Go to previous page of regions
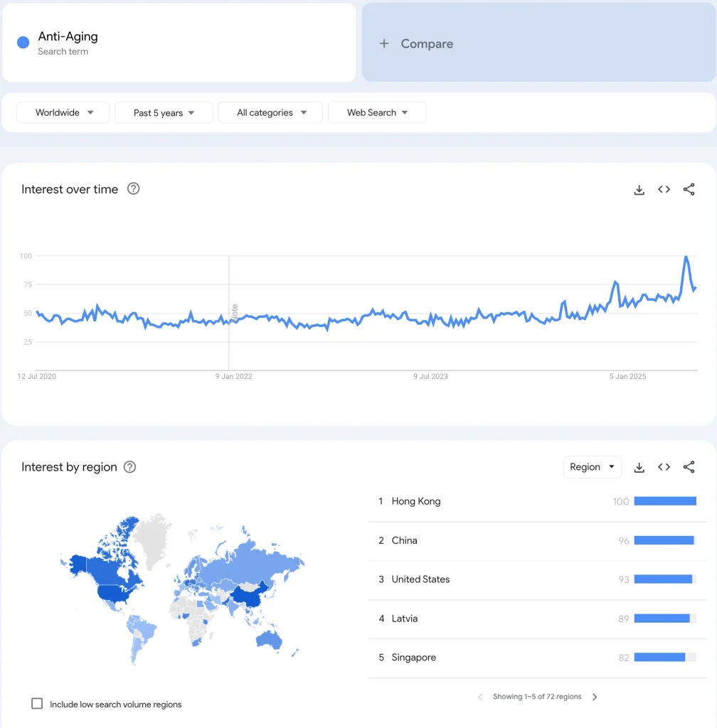The height and width of the screenshot is (728, 717). [480, 697]
